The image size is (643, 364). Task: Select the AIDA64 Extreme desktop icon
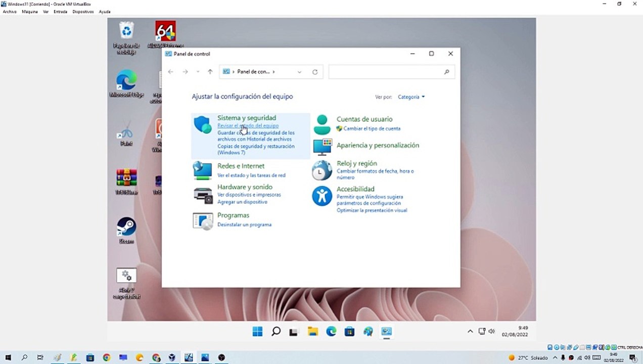pos(165,35)
